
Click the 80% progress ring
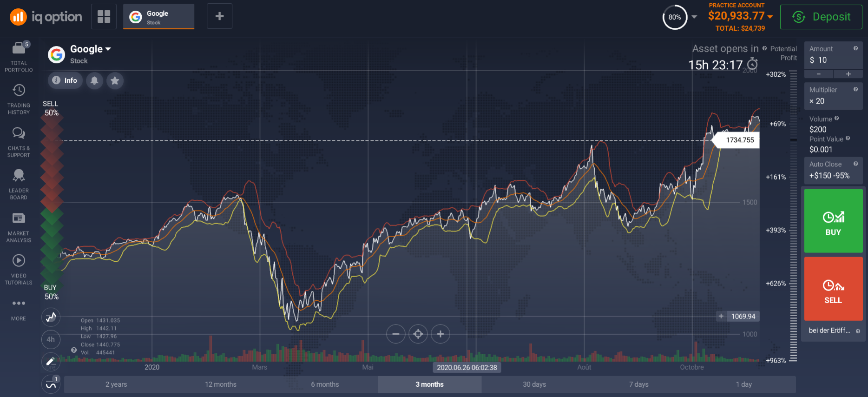675,17
